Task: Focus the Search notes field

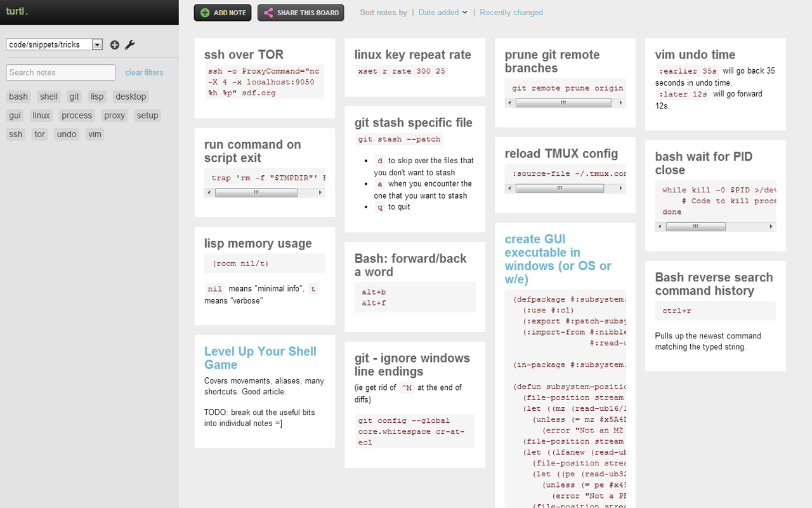Action: click(x=61, y=72)
